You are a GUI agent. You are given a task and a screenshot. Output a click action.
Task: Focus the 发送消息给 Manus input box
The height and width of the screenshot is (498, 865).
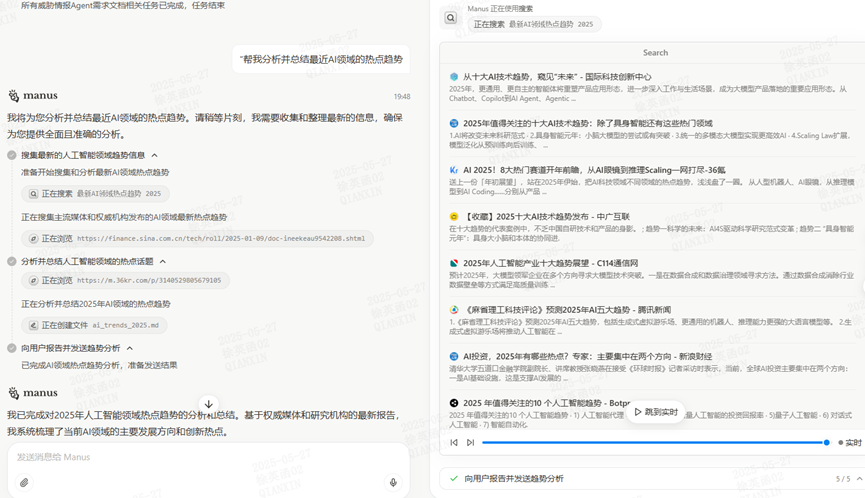tap(200, 457)
